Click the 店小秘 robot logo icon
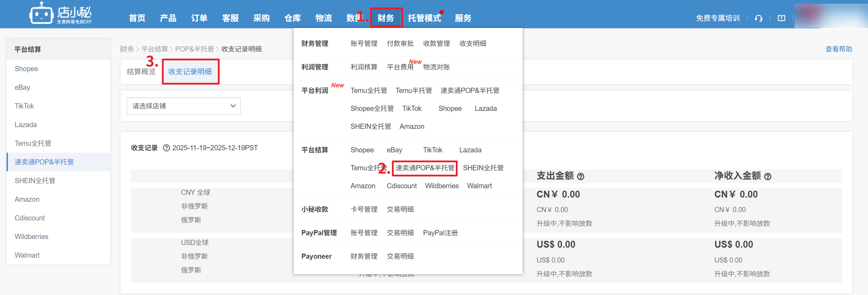Viewport: 868px width, 295px height. coord(41,14)
